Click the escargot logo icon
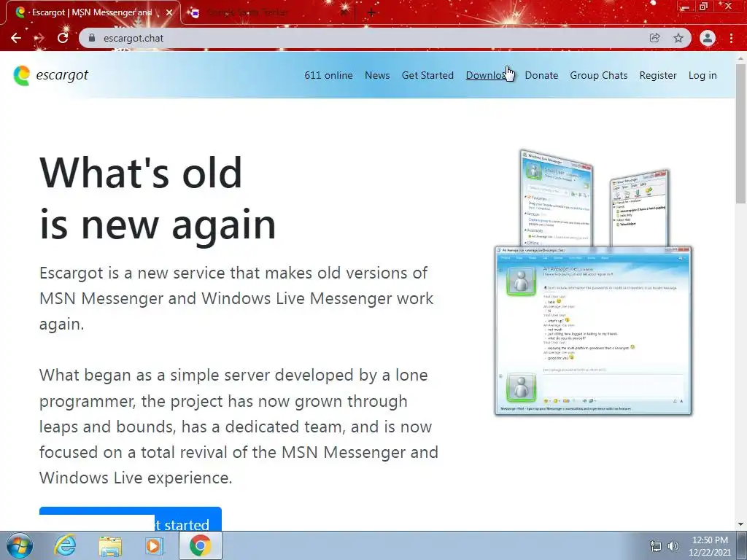This screenshot has width=747, height=560. (21, 75)
